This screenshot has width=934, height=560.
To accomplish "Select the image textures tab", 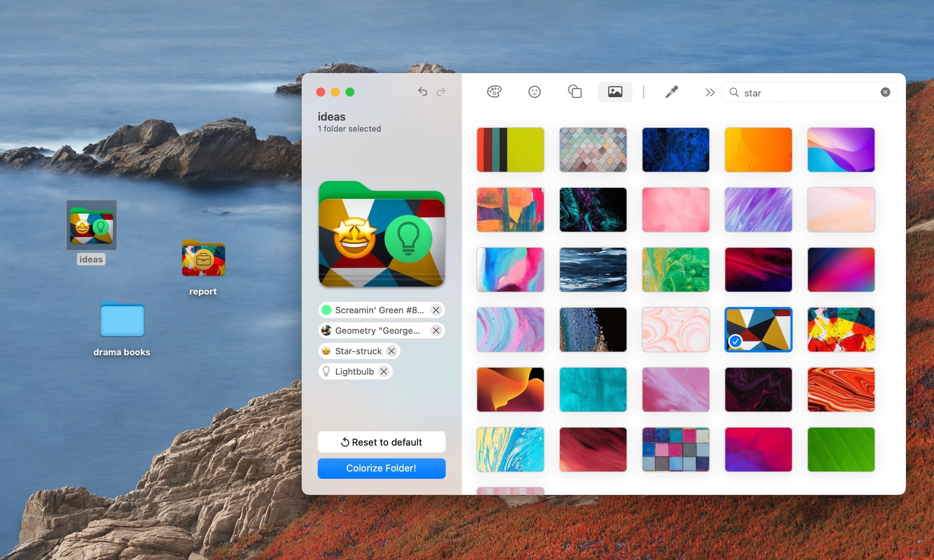I will point(615,92).
